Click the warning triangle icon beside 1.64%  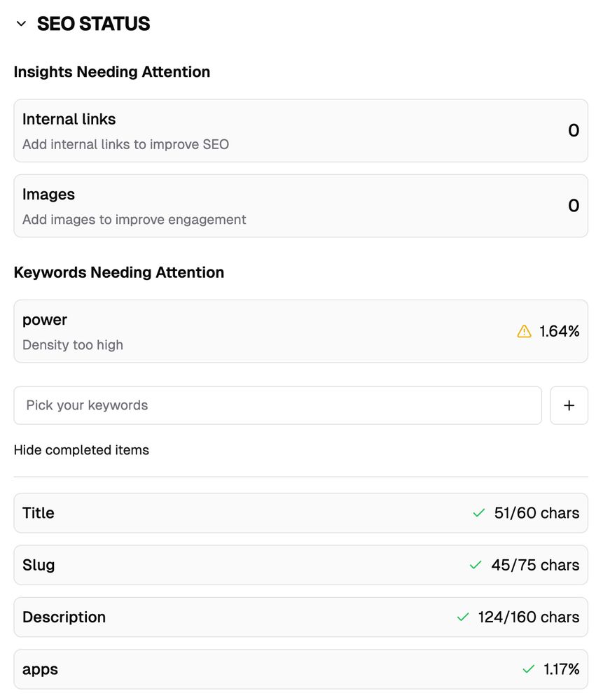(524, 331)
